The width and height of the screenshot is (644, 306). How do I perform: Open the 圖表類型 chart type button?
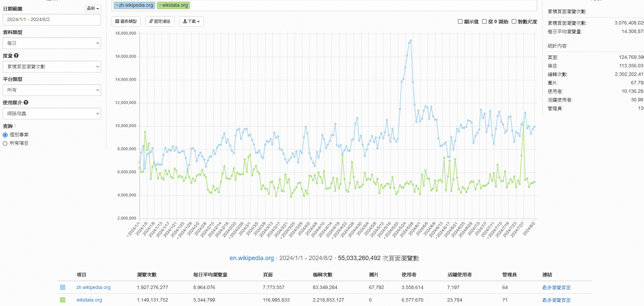click(126, 21)
